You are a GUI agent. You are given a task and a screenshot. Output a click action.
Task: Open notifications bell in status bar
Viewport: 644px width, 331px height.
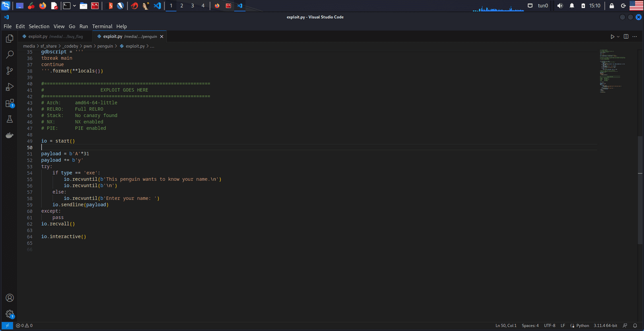[635, 326]
